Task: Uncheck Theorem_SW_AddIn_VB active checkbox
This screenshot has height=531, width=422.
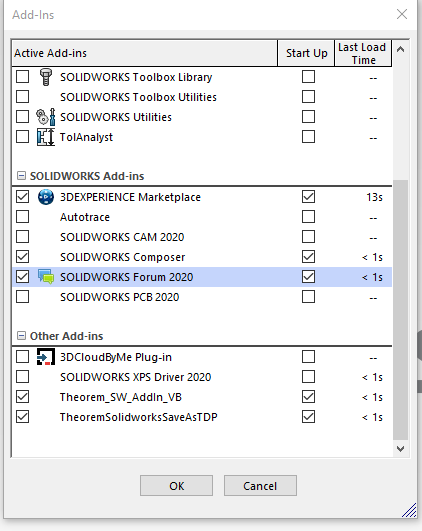Action: click(x=23, y=397)
